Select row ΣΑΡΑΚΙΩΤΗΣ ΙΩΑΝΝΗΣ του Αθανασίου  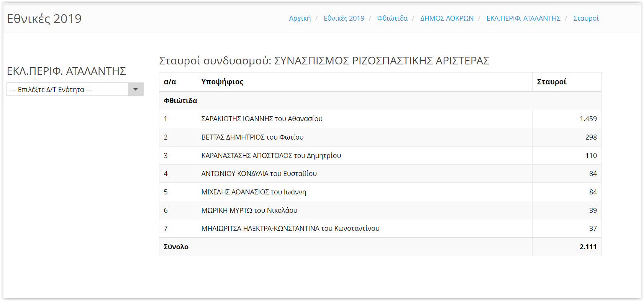[262, 119]
